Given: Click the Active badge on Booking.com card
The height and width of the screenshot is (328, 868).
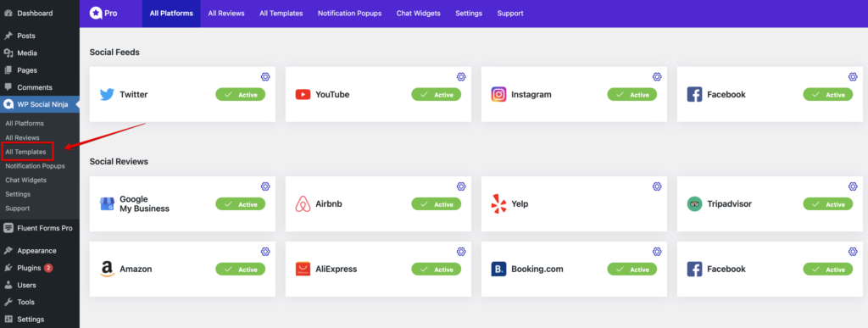Looking at the screenshot, I should click(632, 270).
